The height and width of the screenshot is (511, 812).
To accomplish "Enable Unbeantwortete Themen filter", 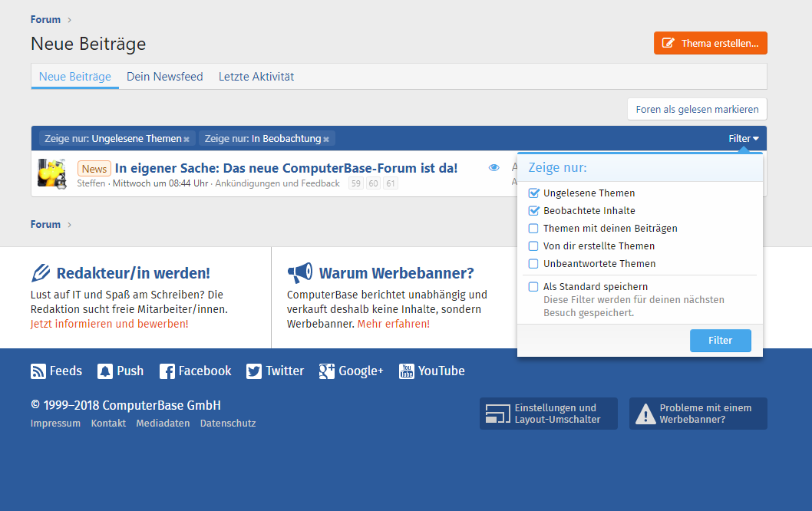I will click(533, 263).
